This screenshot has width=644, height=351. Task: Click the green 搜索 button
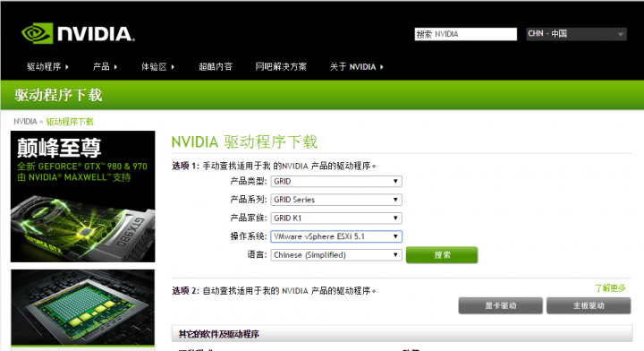pyautogui.click(x=442, y=255)
